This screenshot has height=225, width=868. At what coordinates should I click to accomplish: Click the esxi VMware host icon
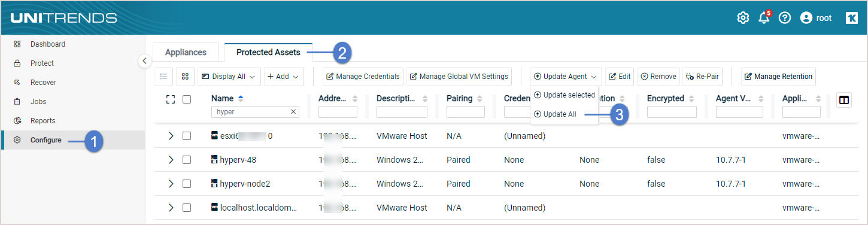point(215,135)
